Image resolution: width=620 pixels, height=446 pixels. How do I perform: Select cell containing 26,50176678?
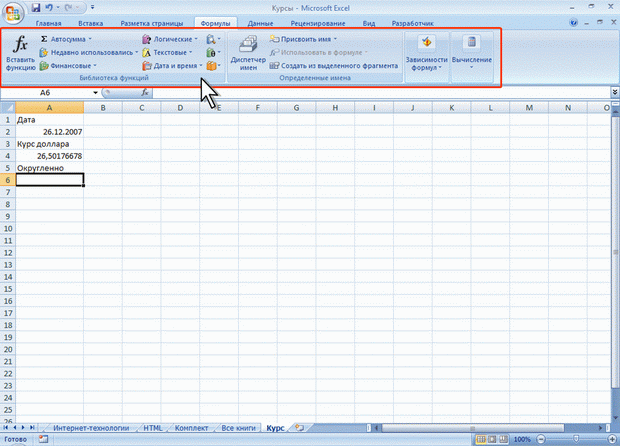tap(49, 156)
